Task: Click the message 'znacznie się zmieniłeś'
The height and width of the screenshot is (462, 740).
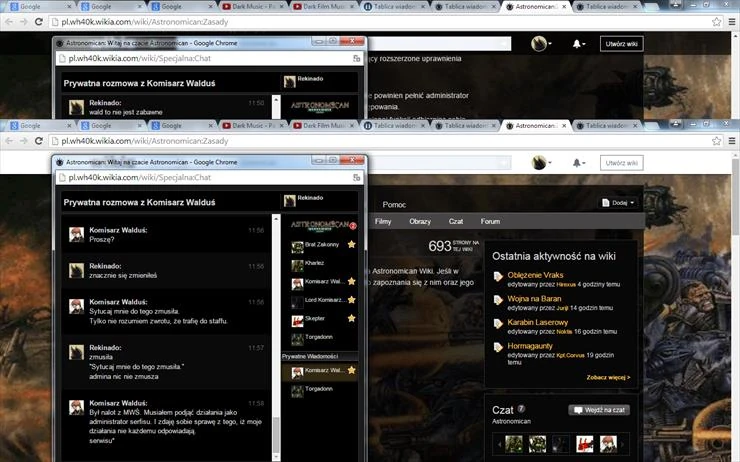Action: (x=123, y=276)
